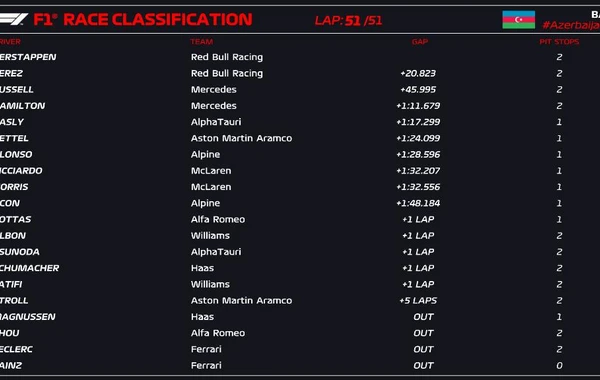The image size is (600, 380).
Task: Click Perez's gap time +20.823
Action: coord(418,73)
